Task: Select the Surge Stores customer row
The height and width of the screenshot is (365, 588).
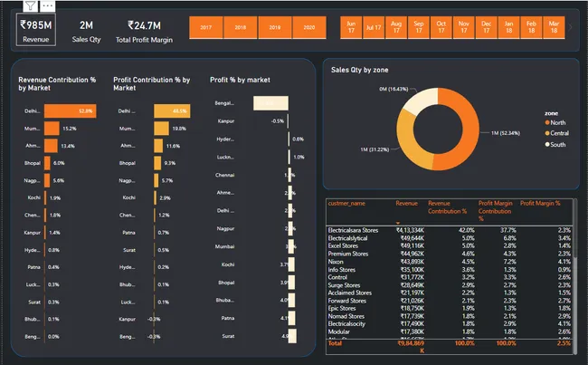Action: (450, 285)
